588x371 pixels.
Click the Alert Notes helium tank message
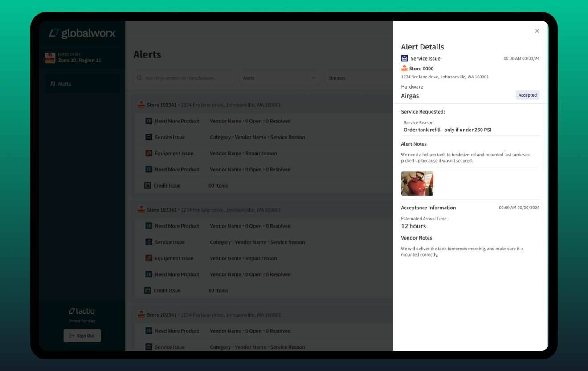click(x=465, y=158)
